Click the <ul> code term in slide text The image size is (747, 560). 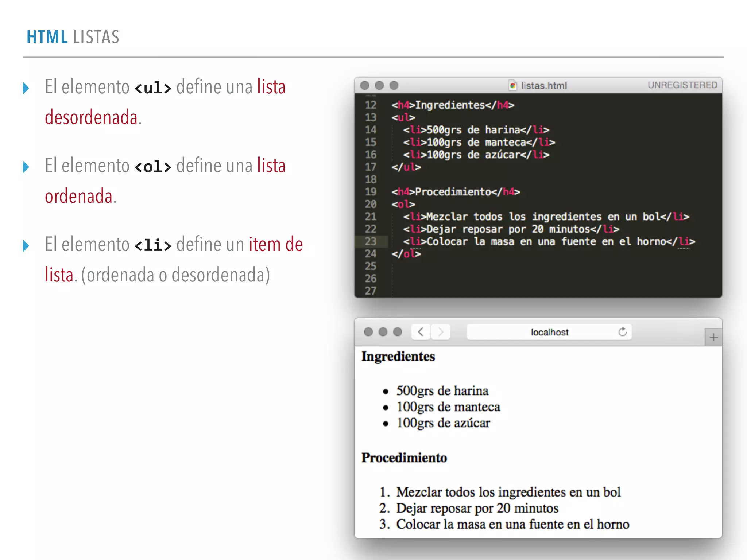(153, 88)
